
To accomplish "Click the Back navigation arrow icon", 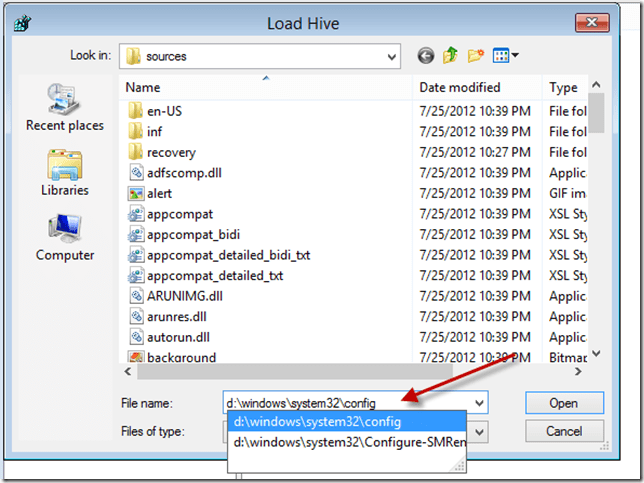I will coord(426,55).
